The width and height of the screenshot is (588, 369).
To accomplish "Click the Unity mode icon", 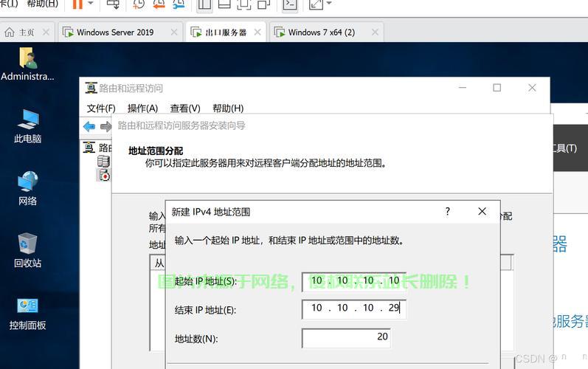I will [264, 4].
